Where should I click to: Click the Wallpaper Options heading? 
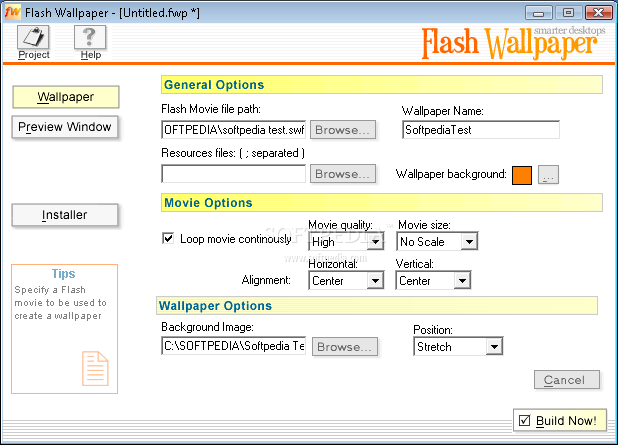click(215, 306)
